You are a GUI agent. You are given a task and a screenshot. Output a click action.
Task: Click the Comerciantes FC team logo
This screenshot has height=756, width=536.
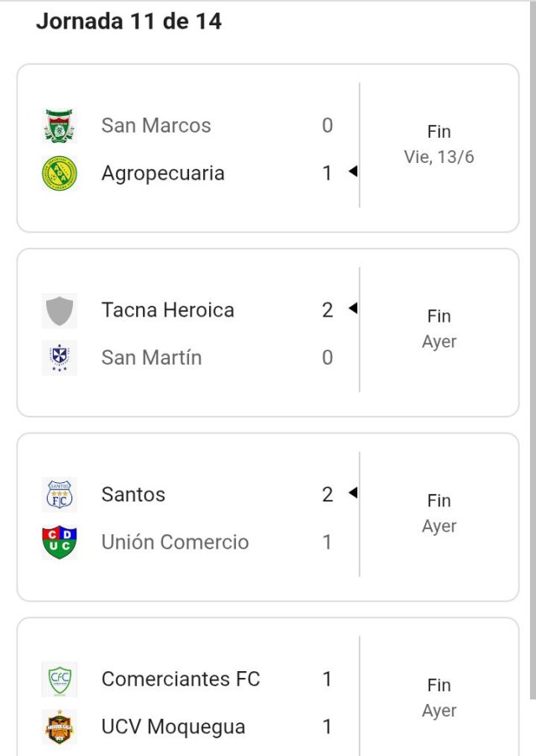click(59, 679)
